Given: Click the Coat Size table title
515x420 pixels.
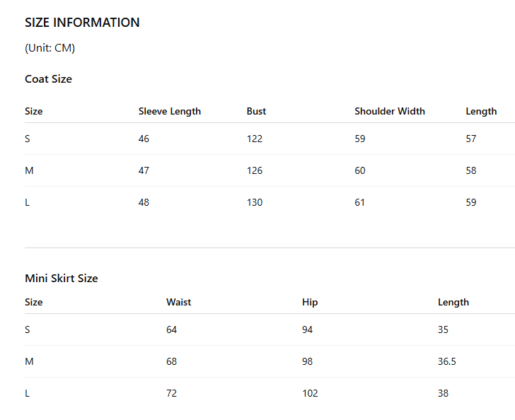Looking at the screenshot, I should [48, 78].
